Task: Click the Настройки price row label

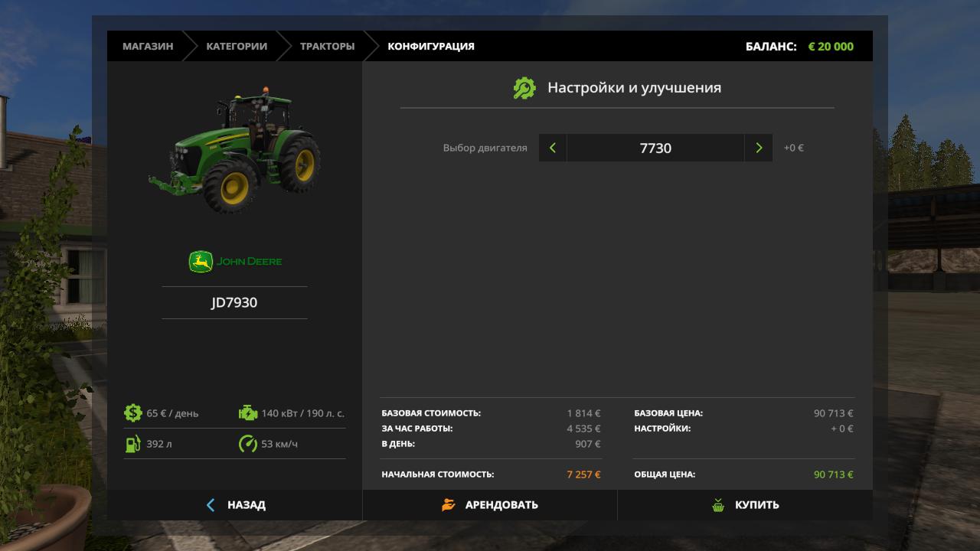Action: tap(662, 429)
